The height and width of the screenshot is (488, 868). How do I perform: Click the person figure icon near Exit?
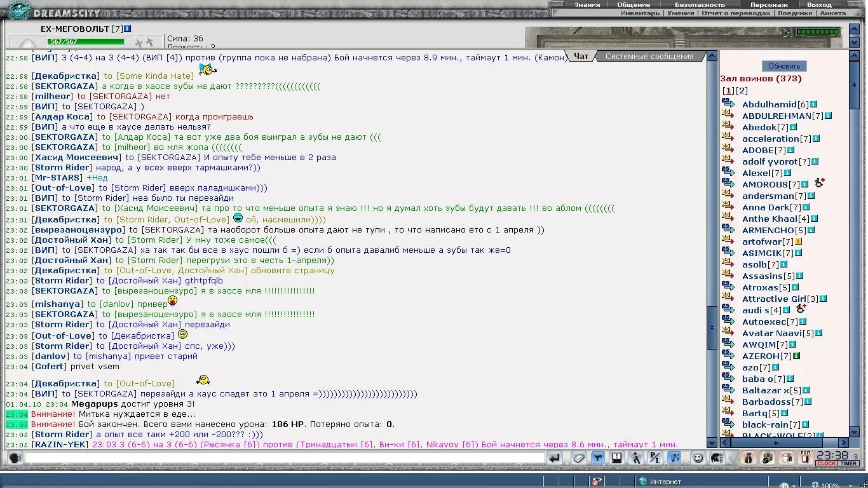[x=787, y=458]
